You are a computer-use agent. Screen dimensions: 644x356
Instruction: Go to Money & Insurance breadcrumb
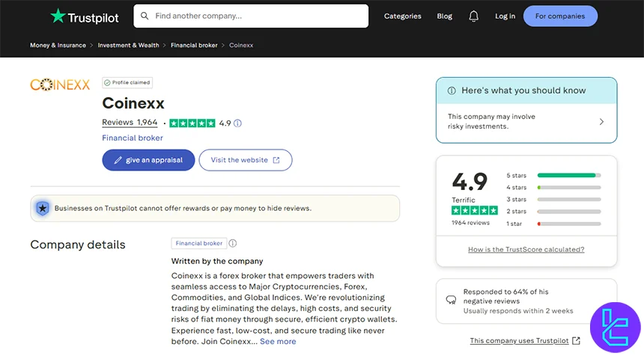pos(58,45)
